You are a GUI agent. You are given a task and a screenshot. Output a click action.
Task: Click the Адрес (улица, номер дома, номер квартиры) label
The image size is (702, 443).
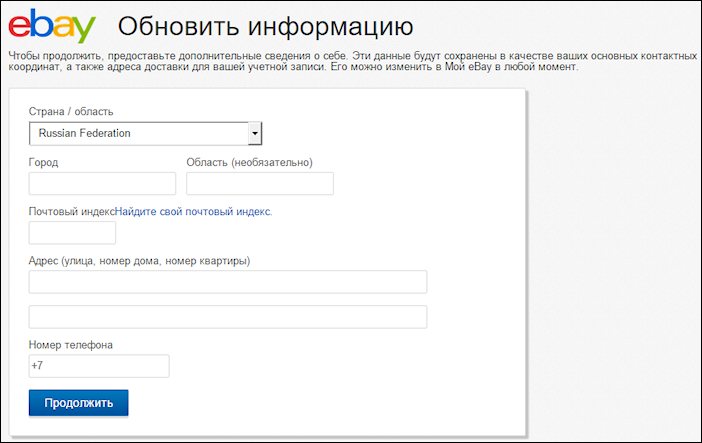139,261
